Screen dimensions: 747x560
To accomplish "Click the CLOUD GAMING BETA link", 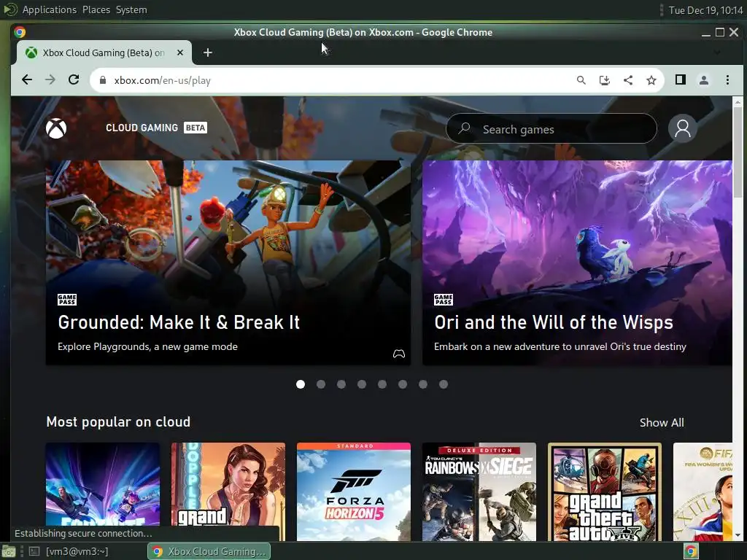I will point(156,128).
